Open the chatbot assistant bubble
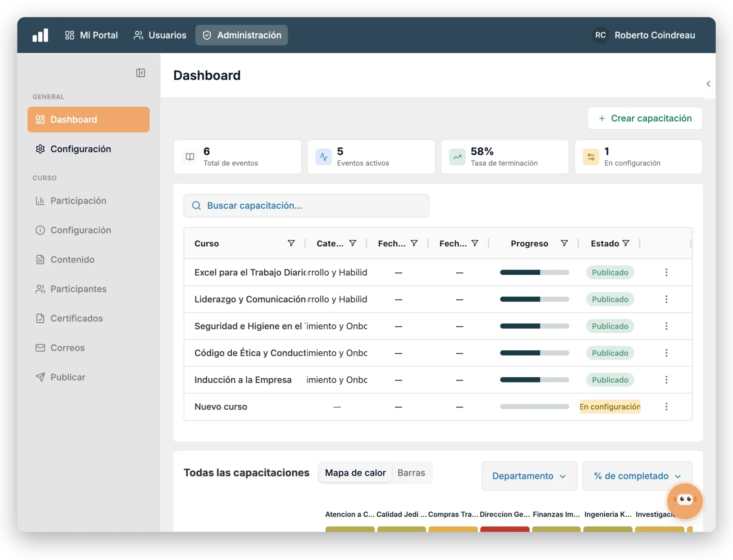This screenshot has width=733, height=560. (685, 501)
